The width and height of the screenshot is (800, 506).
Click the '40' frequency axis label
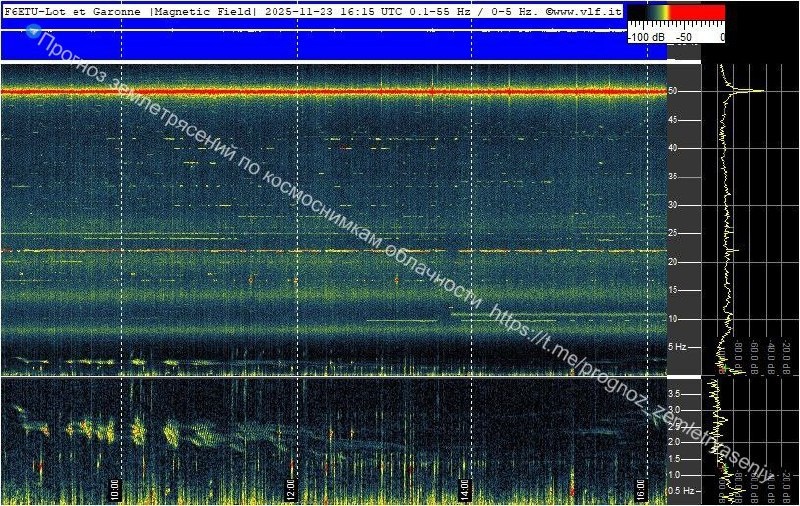point(672,148)
